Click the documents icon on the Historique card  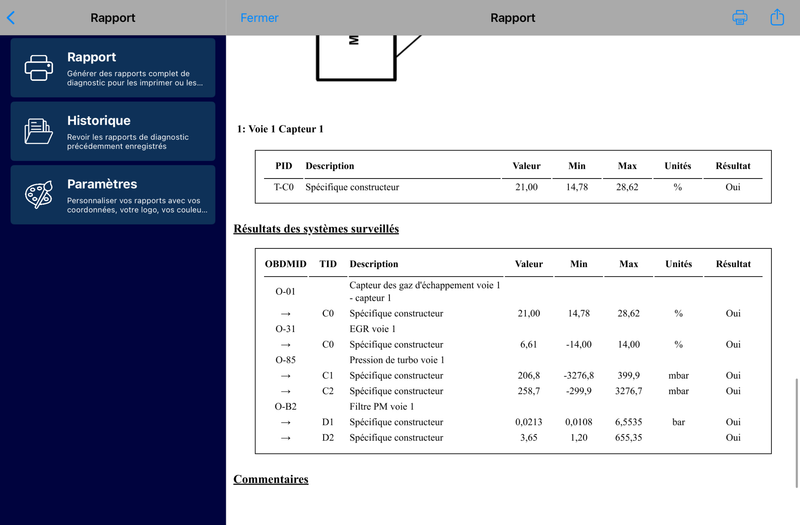(x=39, y=131)
